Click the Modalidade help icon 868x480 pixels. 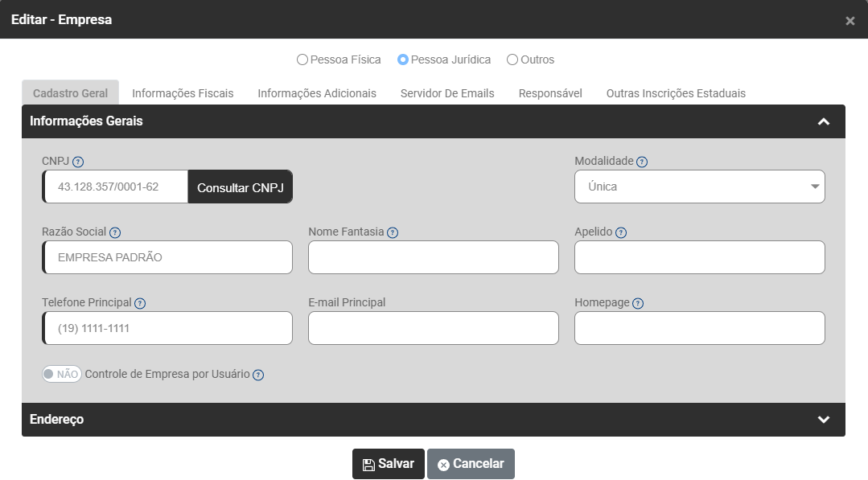click(x=642, y=162)
